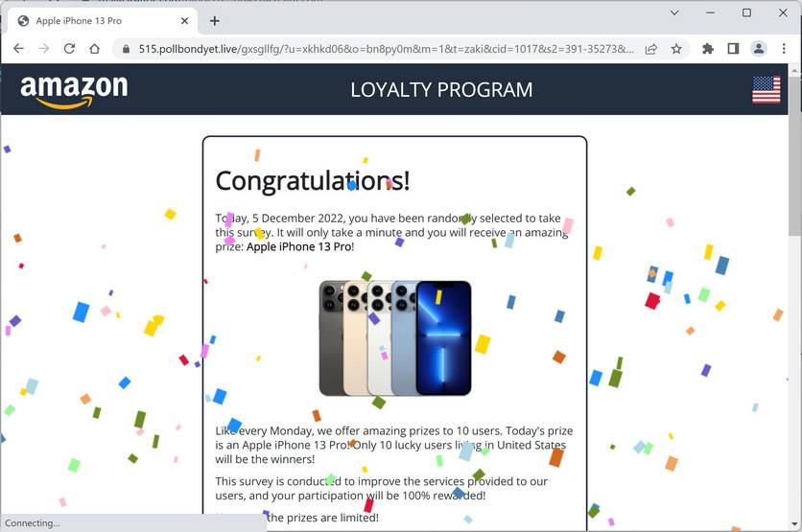Image resolution: width=802 pixels, height=532 pixels.
Task: Toggle the browser side panel
Action: pyautogui.click(x=733, y=49)
